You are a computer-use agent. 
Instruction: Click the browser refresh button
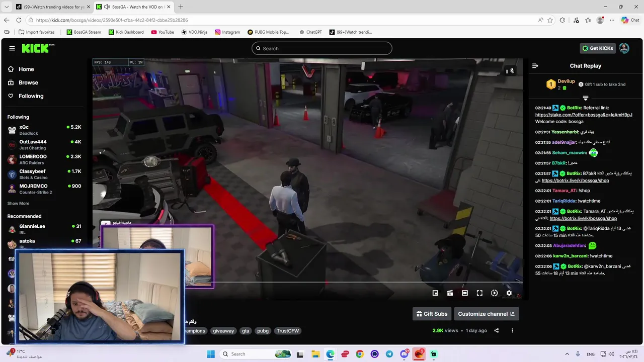coord(19,20)
